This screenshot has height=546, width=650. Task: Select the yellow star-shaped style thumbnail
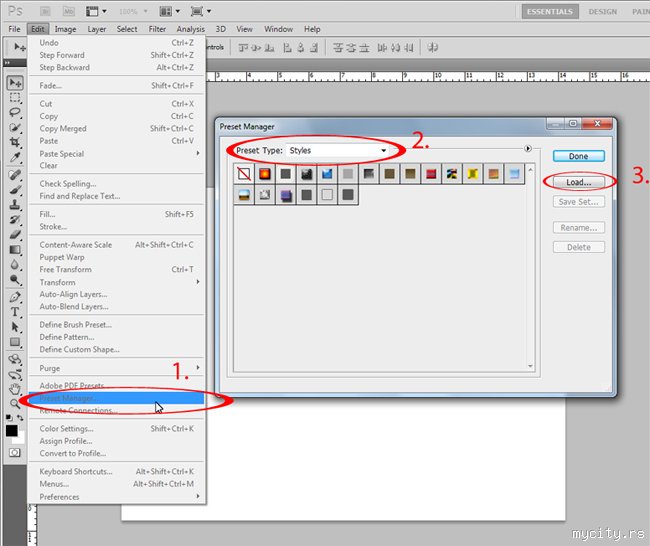pos(473,174)
